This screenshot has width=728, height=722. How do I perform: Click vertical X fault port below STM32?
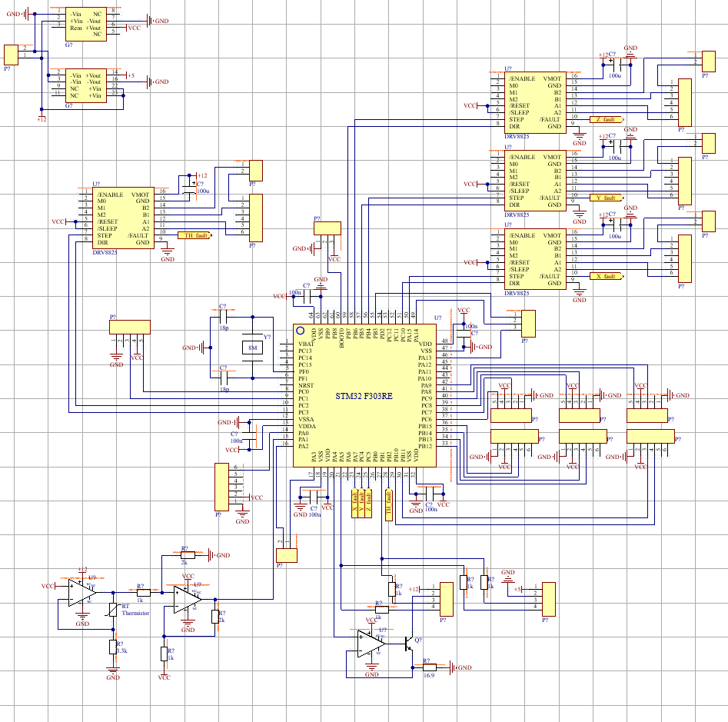[x=354, y=503]
